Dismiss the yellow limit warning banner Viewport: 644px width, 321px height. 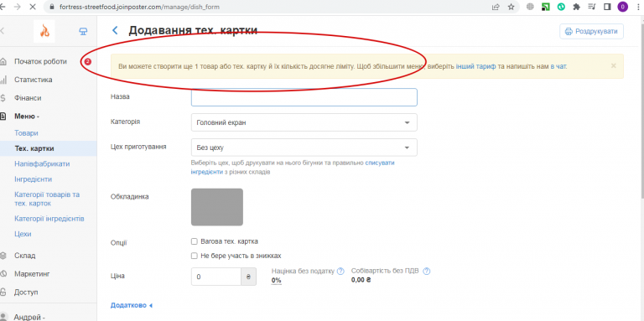(x=613, y=65)
